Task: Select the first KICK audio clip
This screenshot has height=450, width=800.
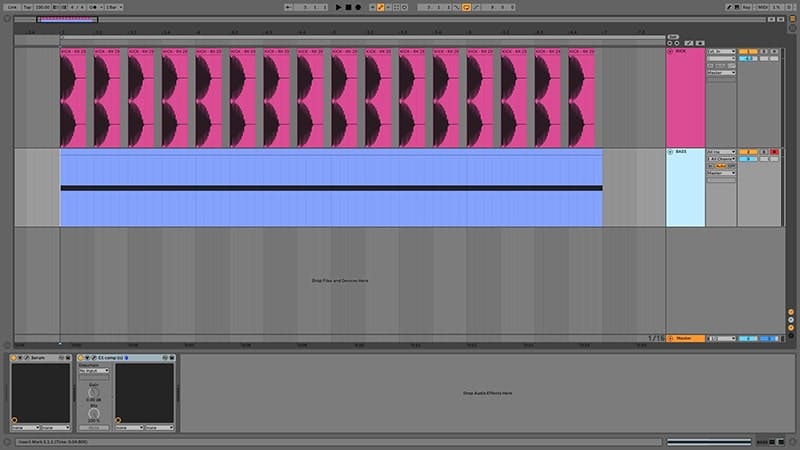Action: (x=73, y=98)
